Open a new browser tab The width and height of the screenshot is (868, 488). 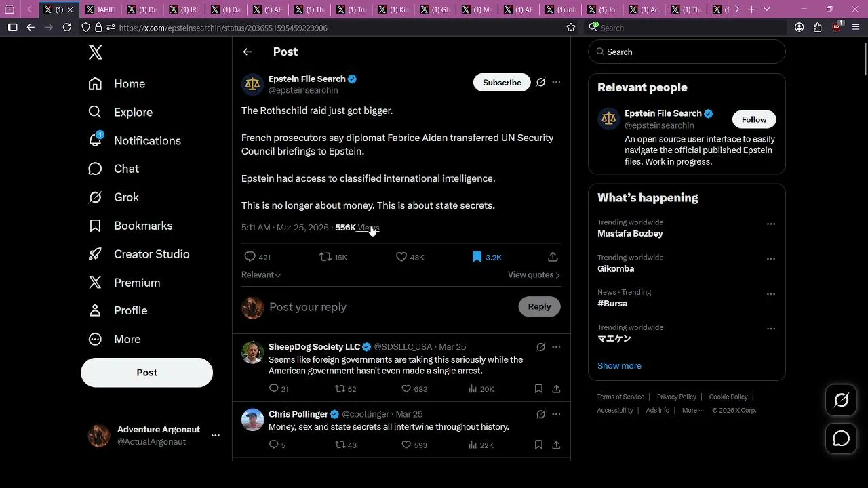click(751, 9)
